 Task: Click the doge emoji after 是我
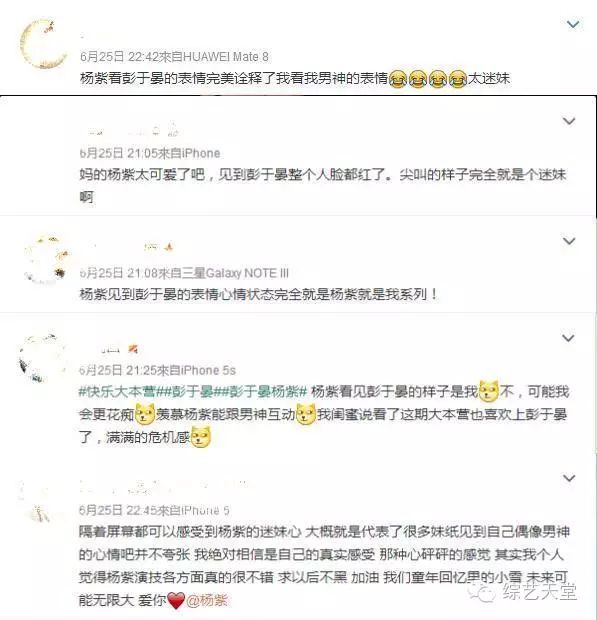489,391
